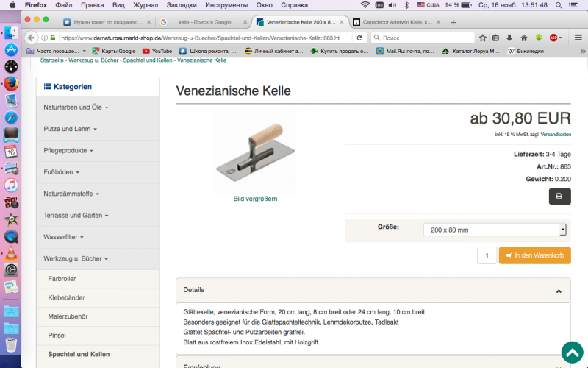Switch to the Capadecor Artetwin Kelle tab
The height and width of the screenshot is (368, 588).
pos(397,22)
